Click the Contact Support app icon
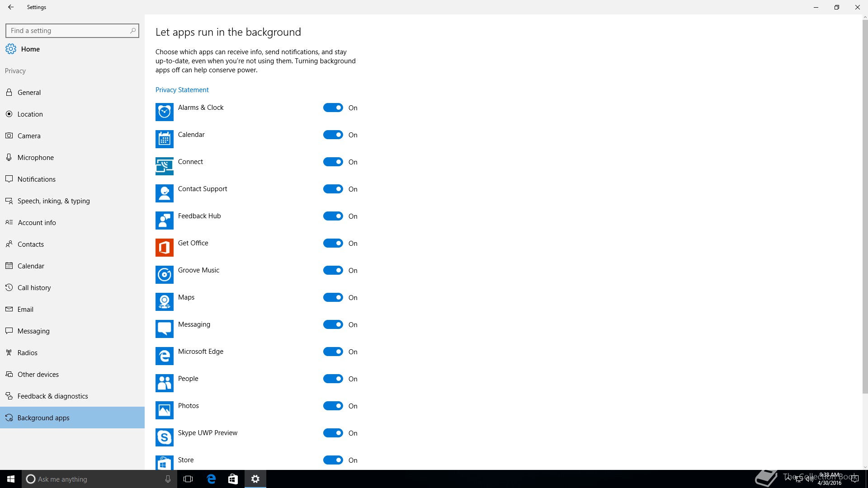This screenshot has height=488, width=868. pyautogui.click(x=165, y=193)
